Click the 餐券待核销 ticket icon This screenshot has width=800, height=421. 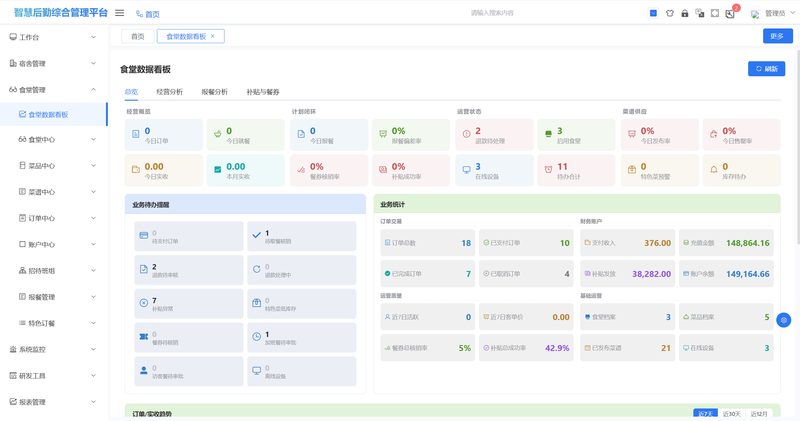point(144,337)
